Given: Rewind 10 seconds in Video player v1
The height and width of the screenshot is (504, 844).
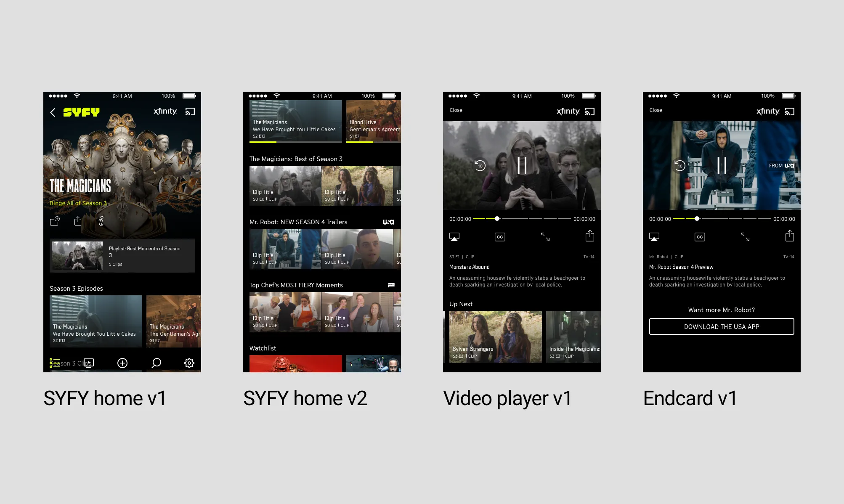Looking at the screenshot, I should click(x=480, y=165).
